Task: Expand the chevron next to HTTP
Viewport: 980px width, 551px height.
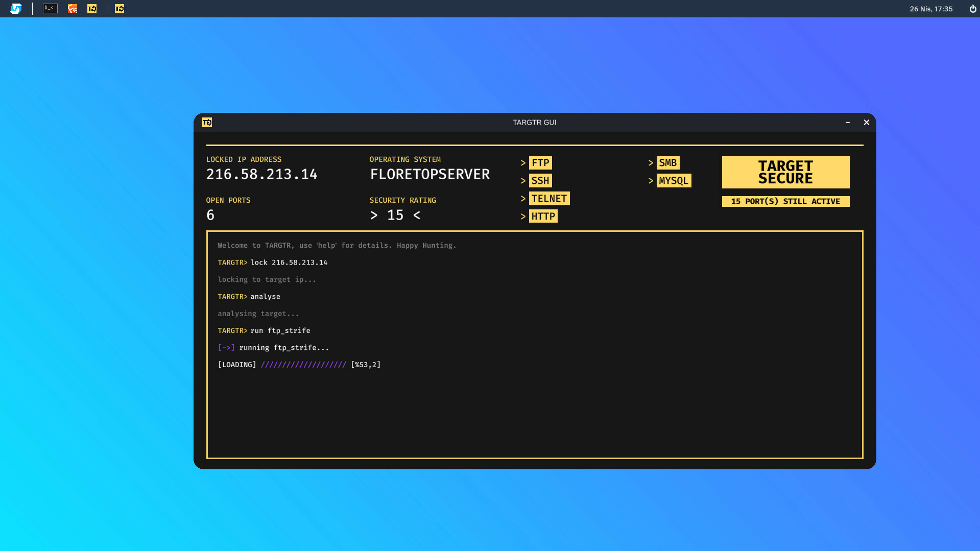Action: point(523,216)
